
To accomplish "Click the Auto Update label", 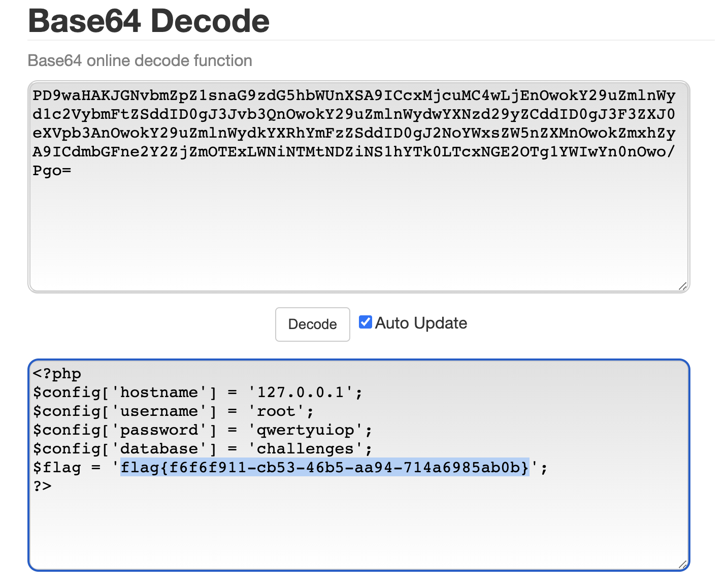I will coord(421,323).
